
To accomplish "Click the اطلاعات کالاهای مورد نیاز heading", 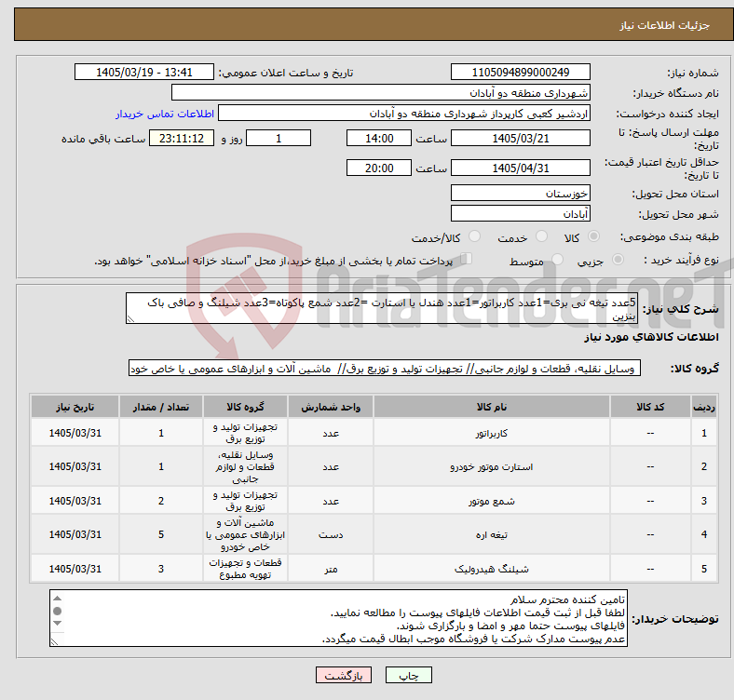I will 651,337.
